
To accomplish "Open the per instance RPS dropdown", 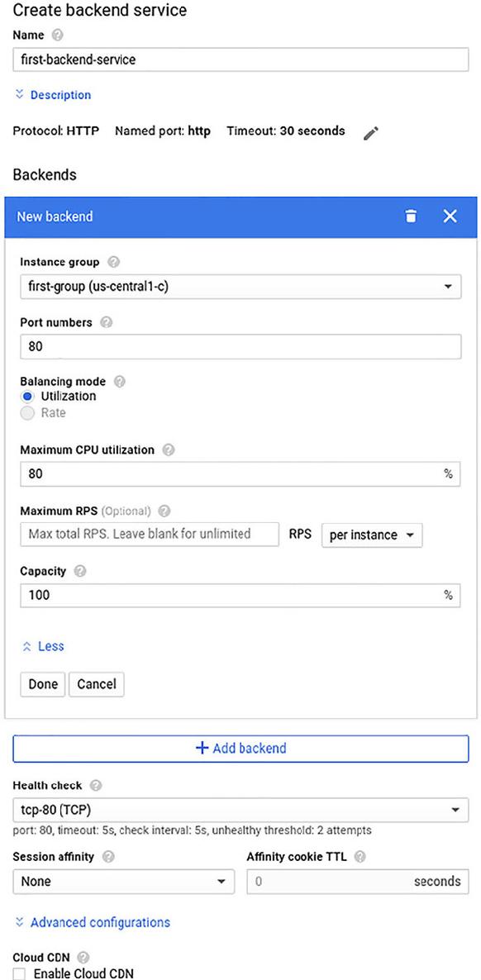I will (x=372, y=535).
